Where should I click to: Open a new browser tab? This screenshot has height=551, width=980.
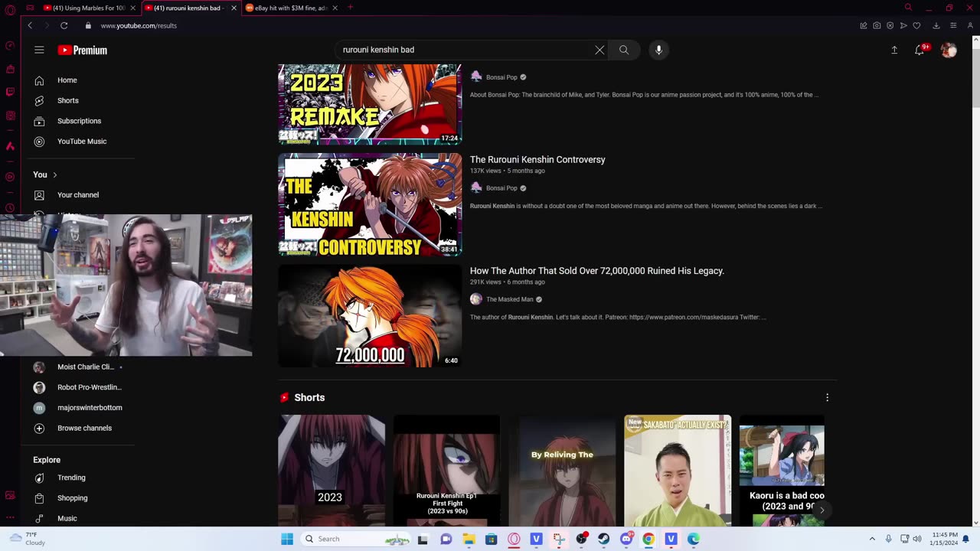350,8
